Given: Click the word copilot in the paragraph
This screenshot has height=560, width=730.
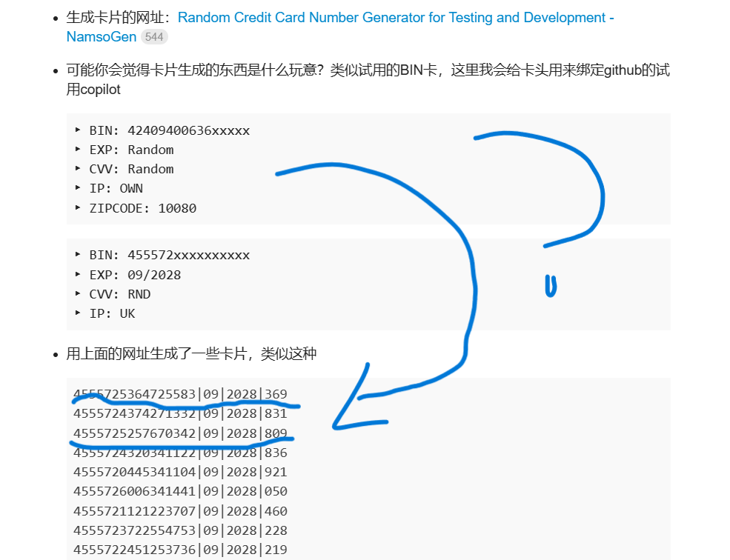Looking at the screenshot, I should coord(100,90).
